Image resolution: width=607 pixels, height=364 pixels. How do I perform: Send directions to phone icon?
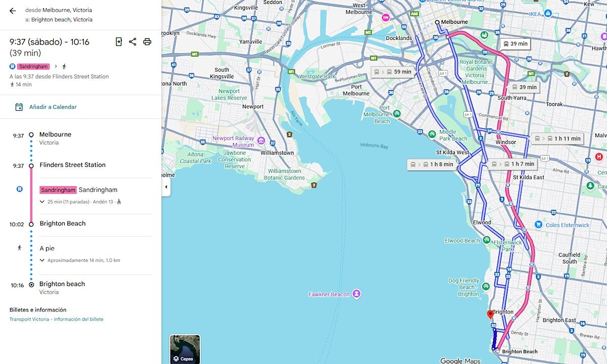coord(119,42)
